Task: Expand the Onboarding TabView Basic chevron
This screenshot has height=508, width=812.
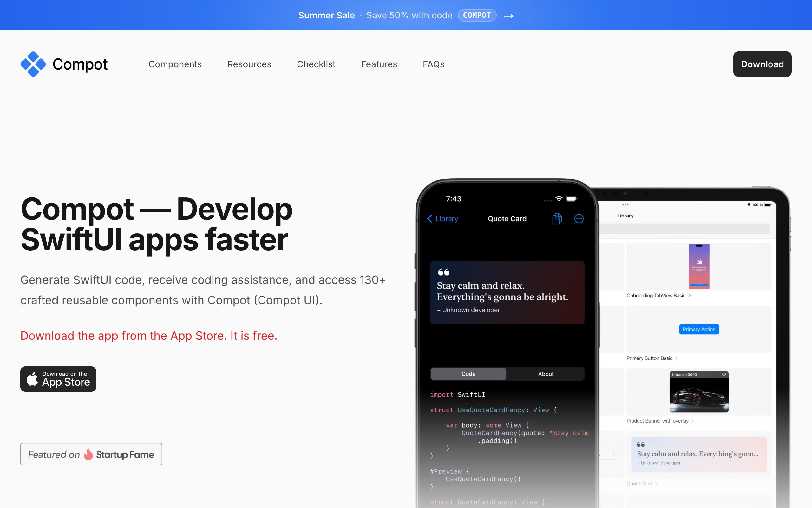Action: [690, 296]
